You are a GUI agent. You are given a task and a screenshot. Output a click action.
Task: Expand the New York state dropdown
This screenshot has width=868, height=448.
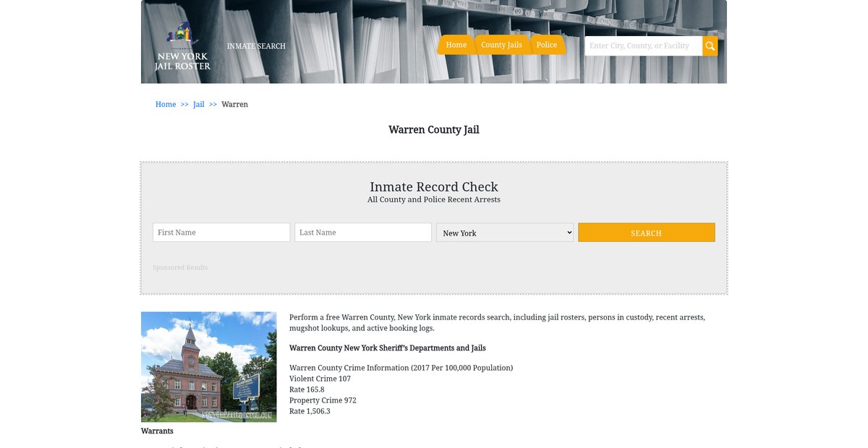tap(505, 233)
